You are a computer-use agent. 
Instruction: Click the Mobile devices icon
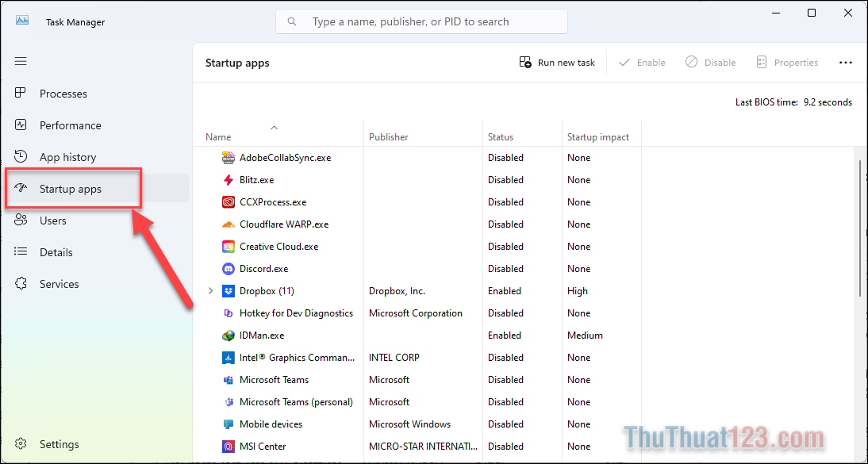(228, 424)
